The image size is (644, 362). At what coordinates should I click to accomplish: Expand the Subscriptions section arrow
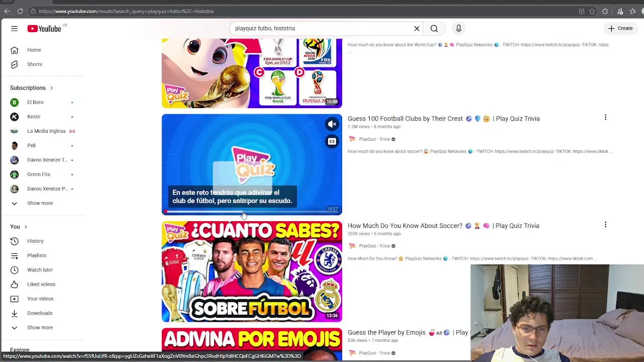point(51,88)
